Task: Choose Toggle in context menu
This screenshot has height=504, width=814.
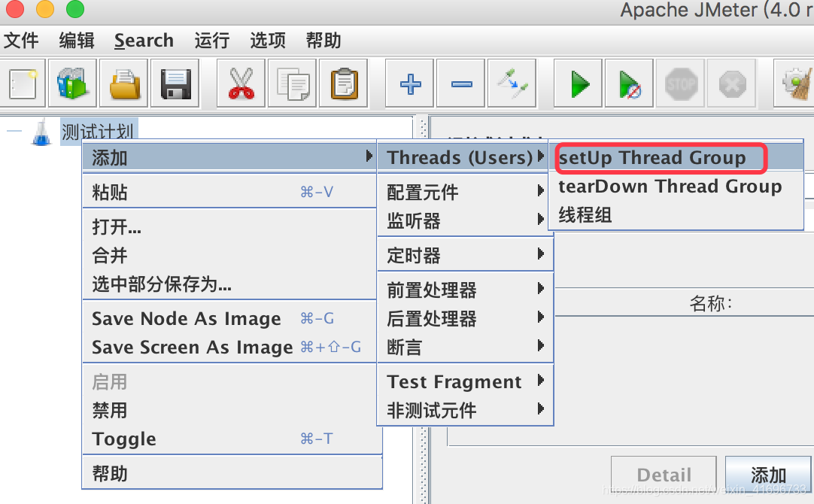Action: pyautogui.click(x=229, y=439)
